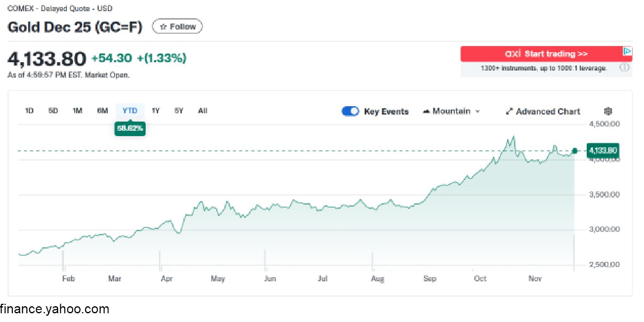
Task: Select the 5D time range
Action: (53, 111)
